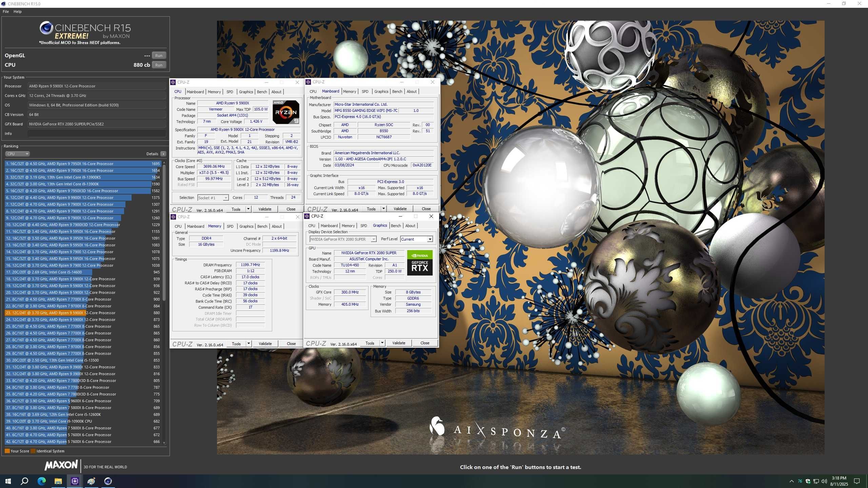
Task: Click into the empty Info field
Action: click(97, 134)
